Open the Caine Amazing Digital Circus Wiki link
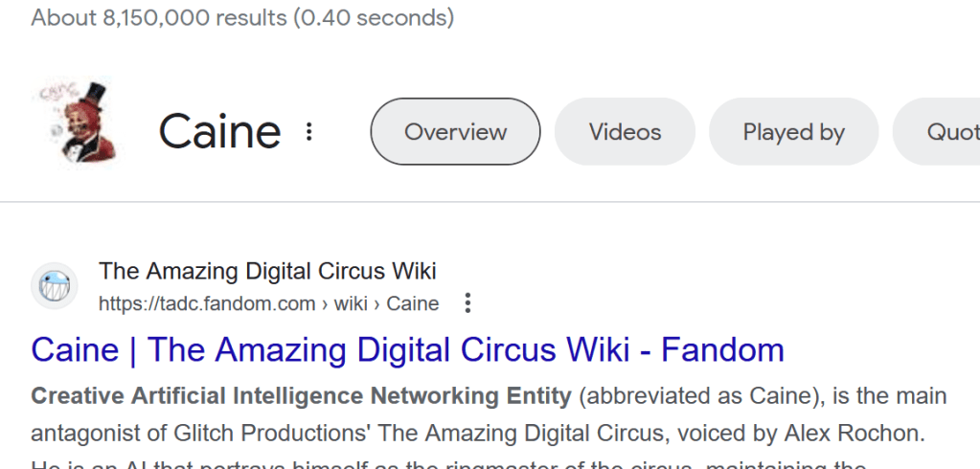This screenshot has width=980, height=469. point(407,349)
